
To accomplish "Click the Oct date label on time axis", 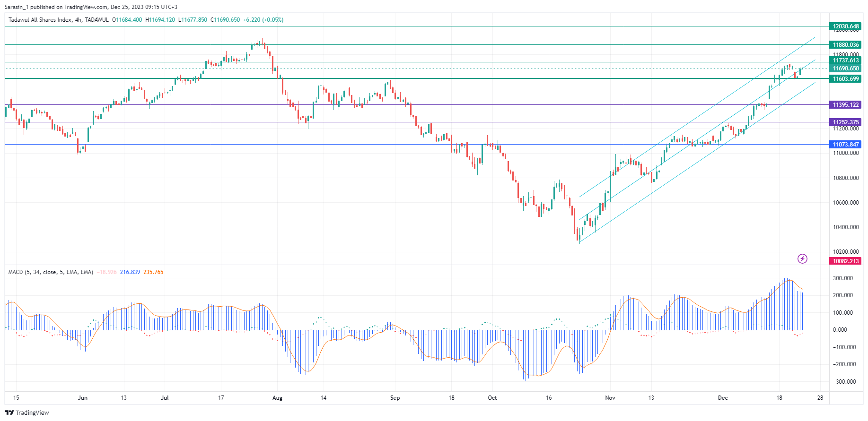I will point(492,398).
